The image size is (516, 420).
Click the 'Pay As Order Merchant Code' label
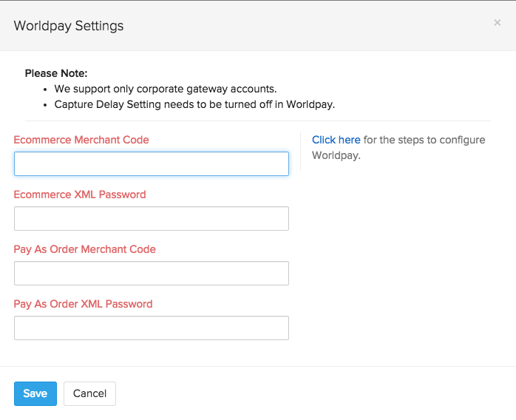[x=85, y=249]
